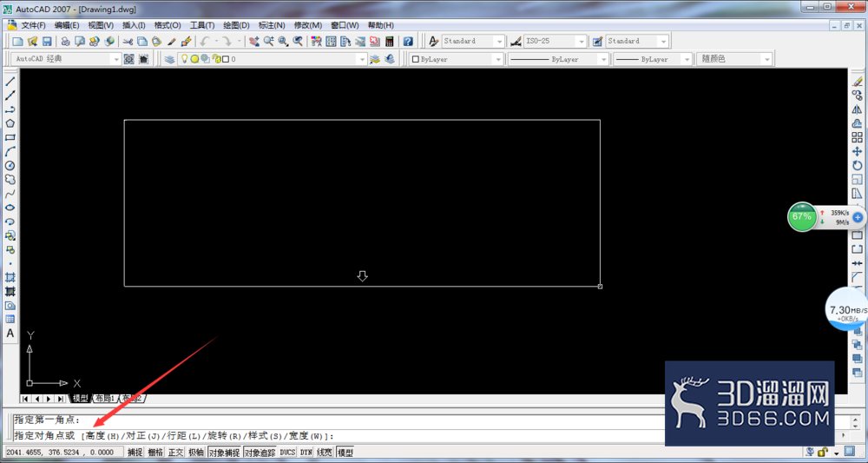Switch to the 模型 model tab
Viewport: 868px width, 463px height.
pyautogui.click(x=80, y=399)
